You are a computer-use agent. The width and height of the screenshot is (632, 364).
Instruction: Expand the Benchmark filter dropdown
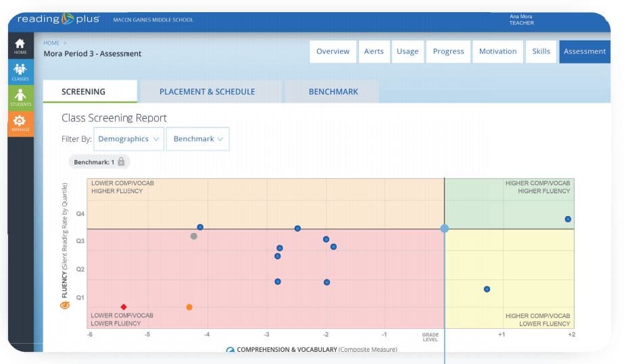(x=197, y=139)
